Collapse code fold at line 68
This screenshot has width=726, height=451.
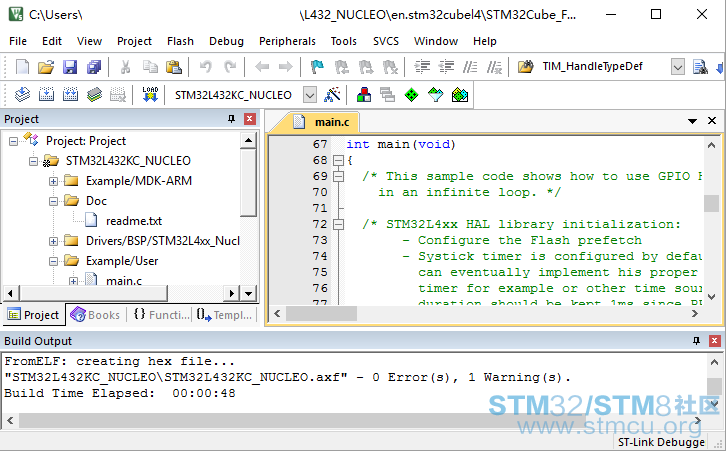pyautogui.click(x=338, y=160)
